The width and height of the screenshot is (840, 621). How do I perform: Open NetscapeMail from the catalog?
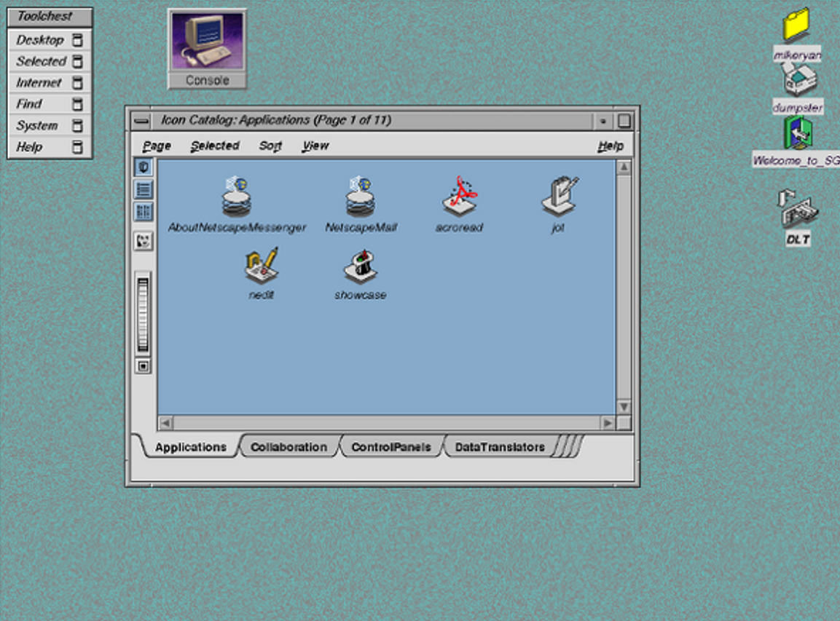pyautogui.click(x=361, y=197)
